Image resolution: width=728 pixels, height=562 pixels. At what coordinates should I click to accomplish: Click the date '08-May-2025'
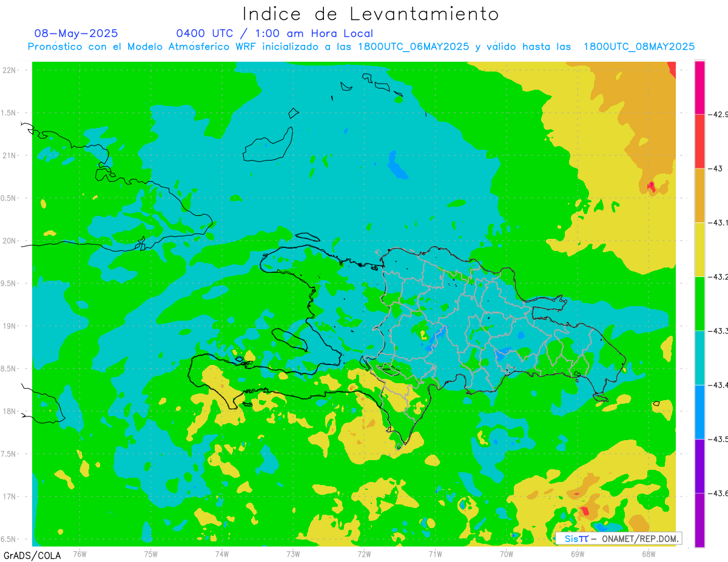[x=76, y=33]
